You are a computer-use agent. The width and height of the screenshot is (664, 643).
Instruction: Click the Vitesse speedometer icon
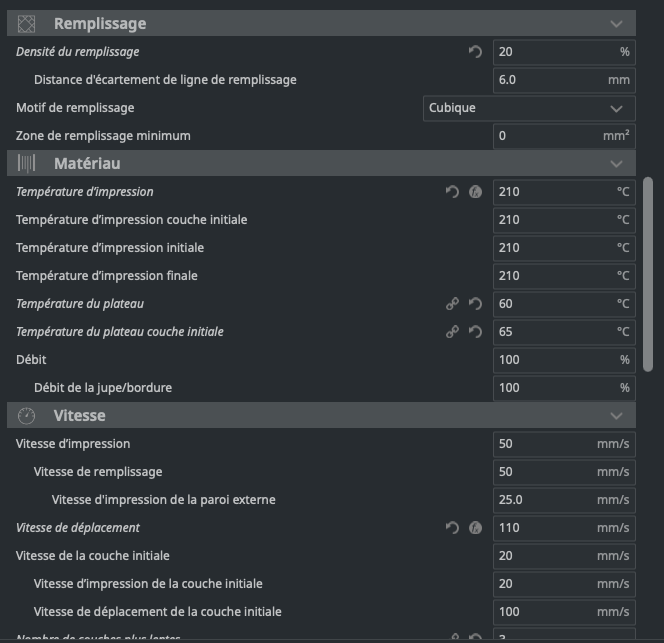(27, 415)
